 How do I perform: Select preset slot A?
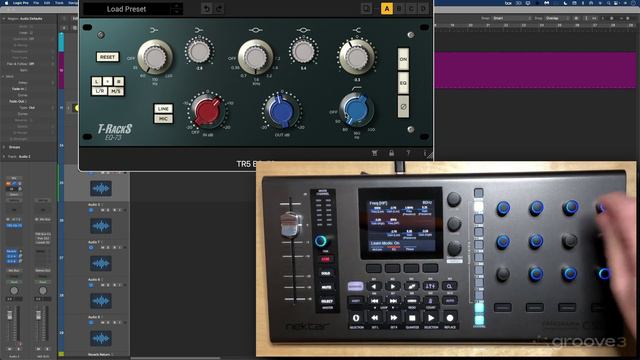(x=387, y=9)
